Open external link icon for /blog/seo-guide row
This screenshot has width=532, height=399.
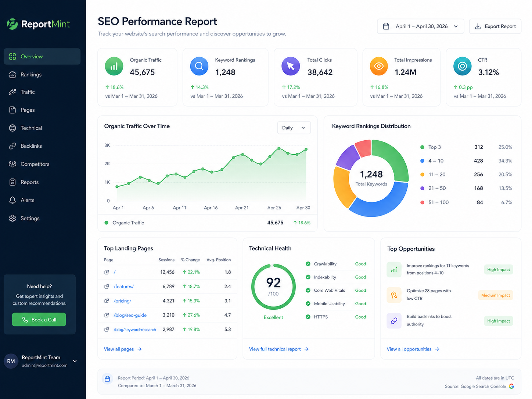[x=107, y=315]
